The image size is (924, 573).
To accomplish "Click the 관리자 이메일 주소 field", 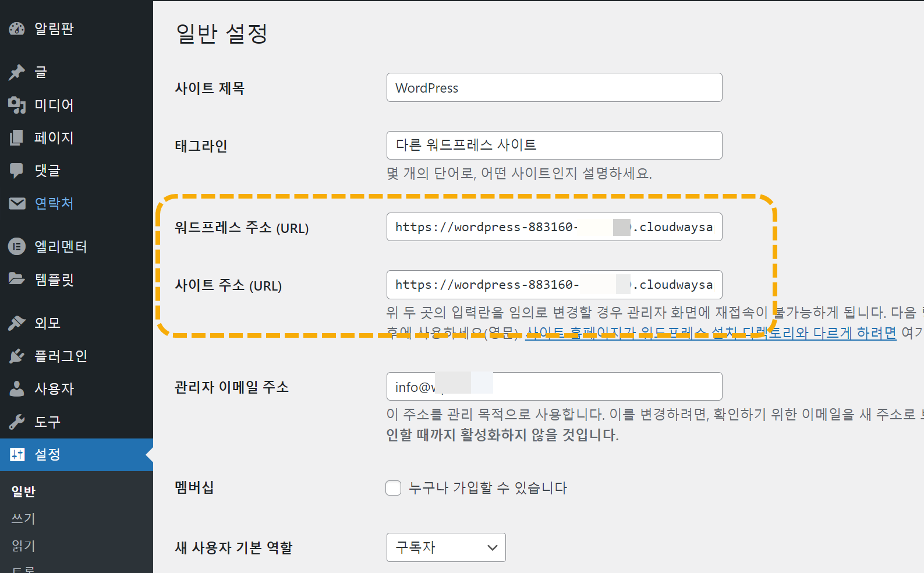I will 554,387.
